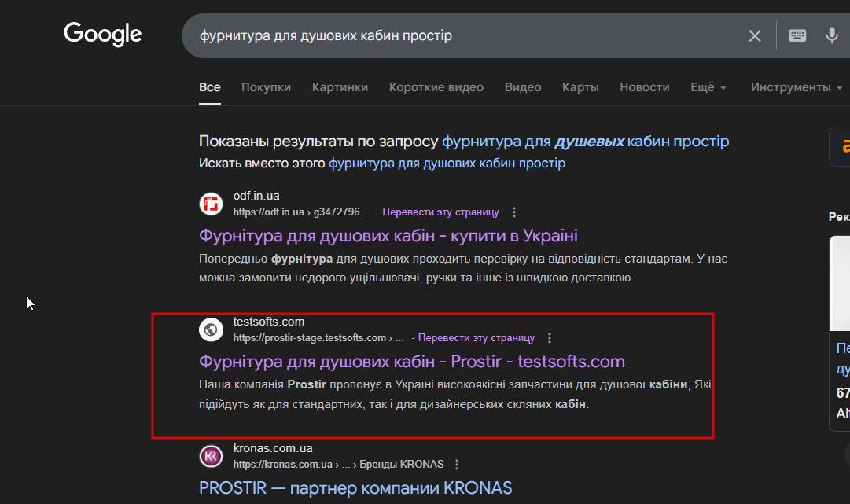Open more options for odf.in.ua result
Screen dimensions: 850x504
pos(514,212)
